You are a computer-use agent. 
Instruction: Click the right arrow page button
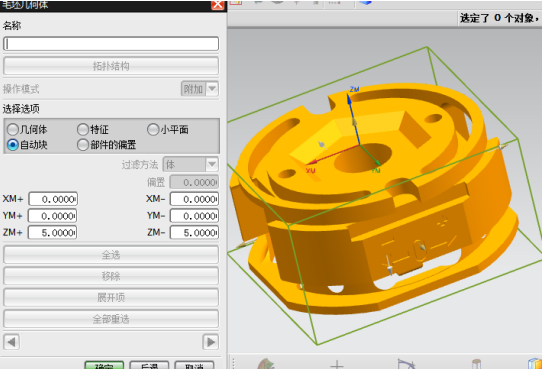210,342
